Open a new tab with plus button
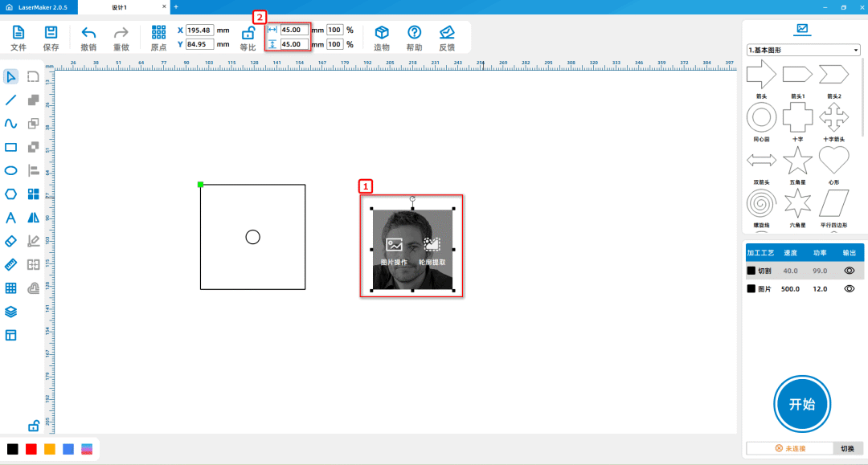Viewport: 868px width, 465px height. pyautogui.click(x=176, y=7)
